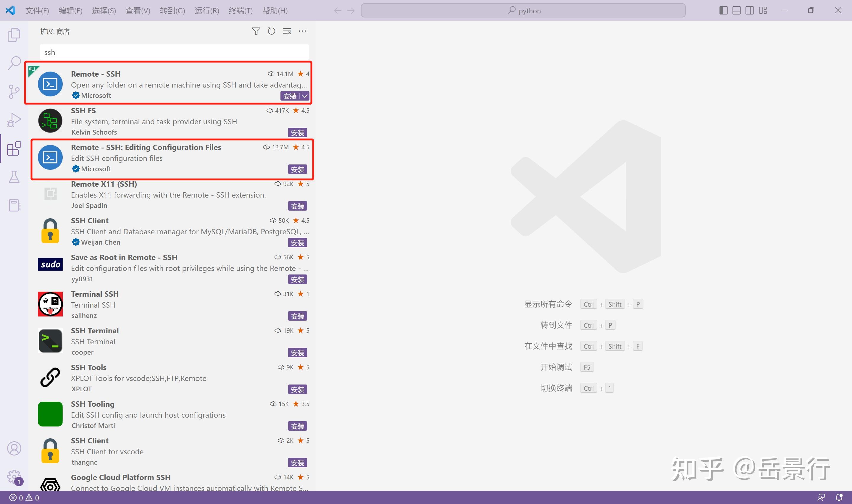Go forward with the right arrow
This screenshot has width=852, height=504.
coord(351,11)
